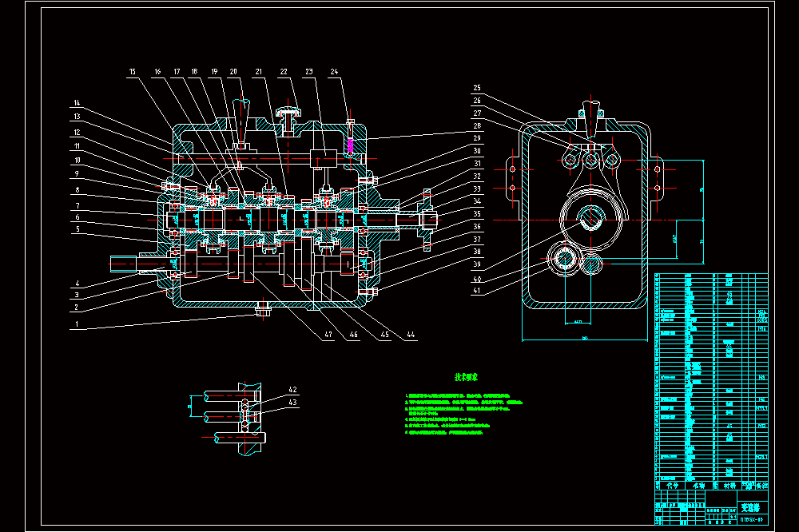Click part callout number 26
The height and width of the screenshot is (532, 799).
pyautogui.click(x=477, y=101)
